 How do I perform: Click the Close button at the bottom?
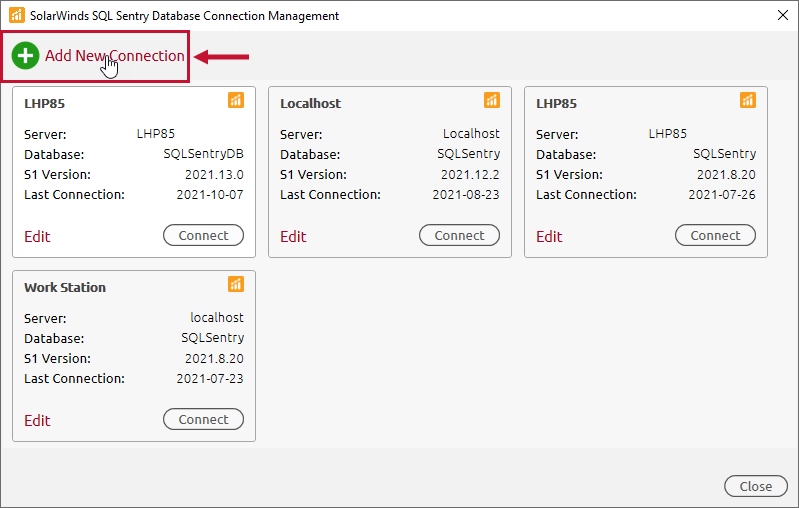pyautogui.click(x=756, y=487)
